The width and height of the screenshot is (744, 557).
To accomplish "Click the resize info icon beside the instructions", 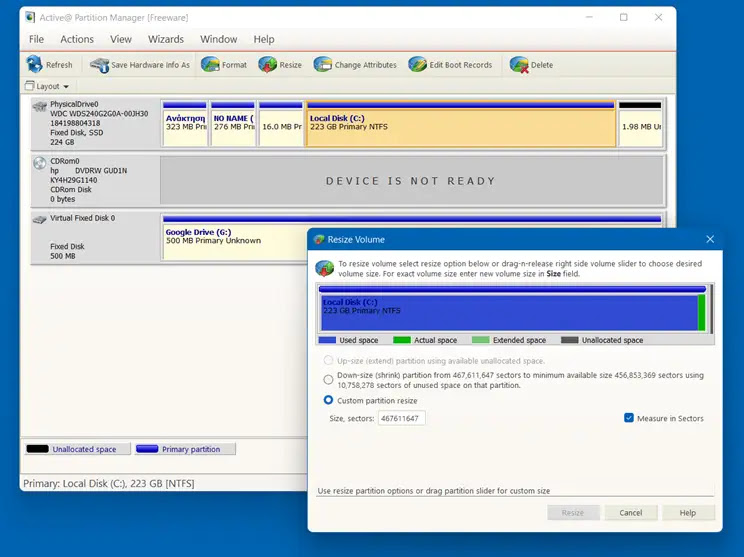I will (325, 269).
